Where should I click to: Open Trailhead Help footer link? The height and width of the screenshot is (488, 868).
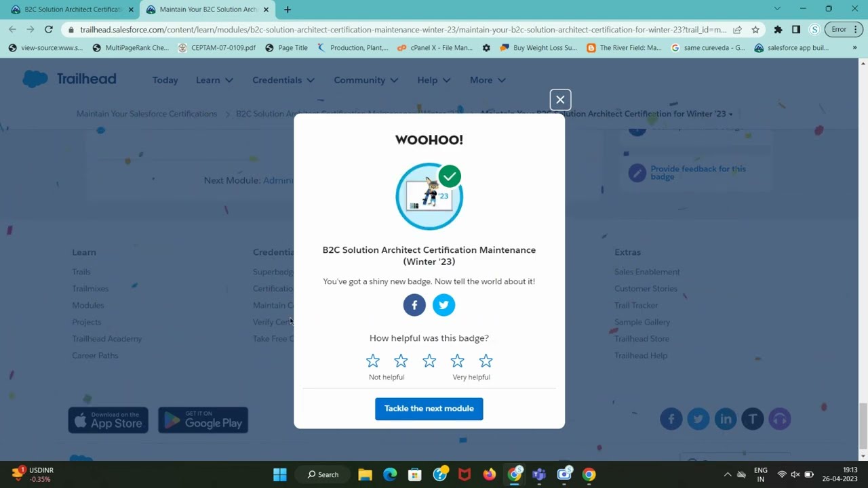(x=641, y=355)
